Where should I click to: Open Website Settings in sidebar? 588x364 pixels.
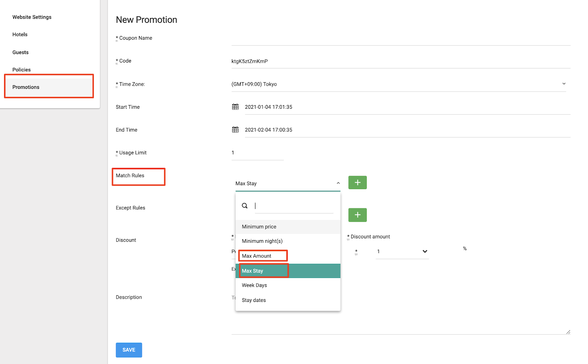pyautogui.click(x=32, y=17)
